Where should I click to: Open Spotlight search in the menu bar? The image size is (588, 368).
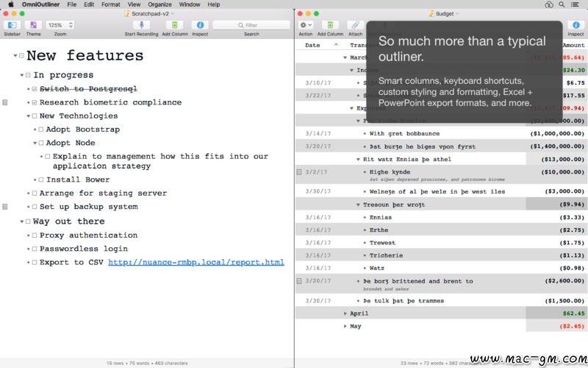click(562, 4)
